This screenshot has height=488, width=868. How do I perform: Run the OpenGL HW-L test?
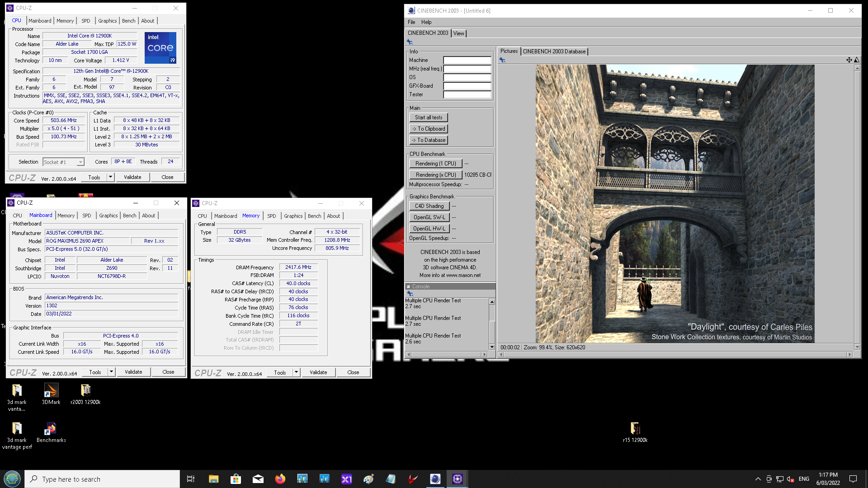pyautogui.click(x=429, y=229)
